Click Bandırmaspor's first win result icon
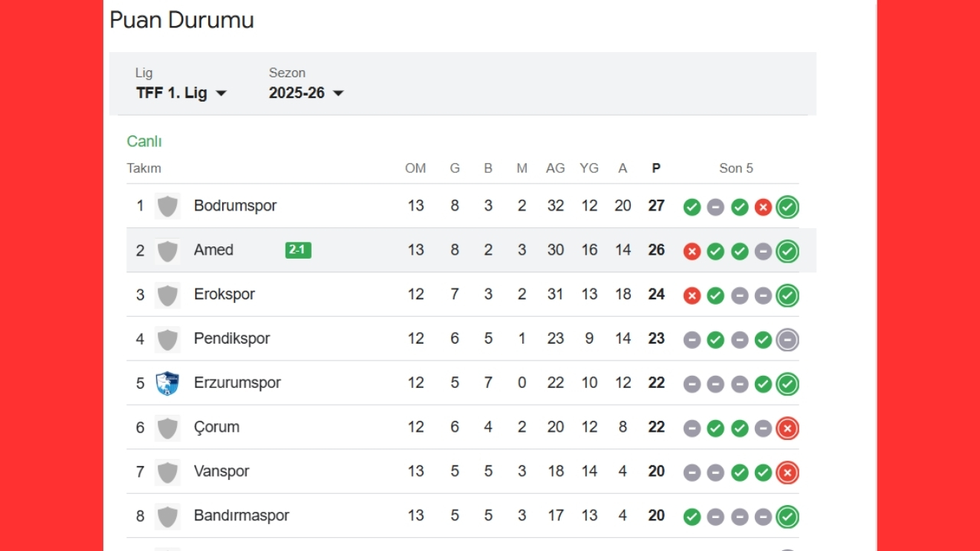 click(692, 517)
